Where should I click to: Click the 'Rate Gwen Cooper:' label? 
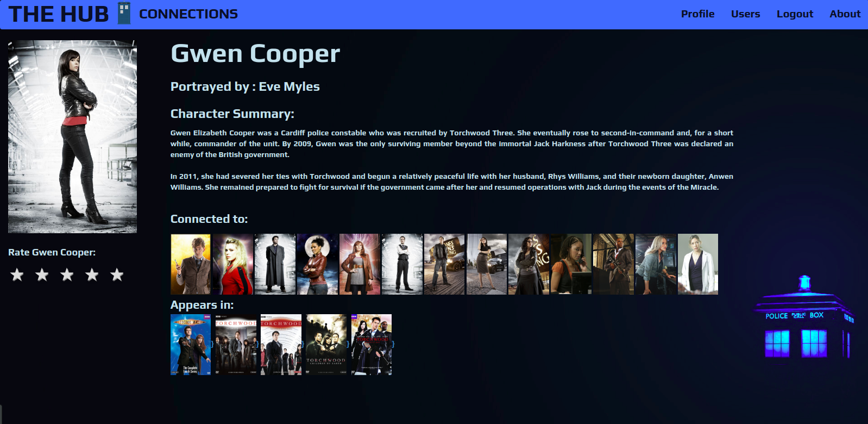pos(52,252)
